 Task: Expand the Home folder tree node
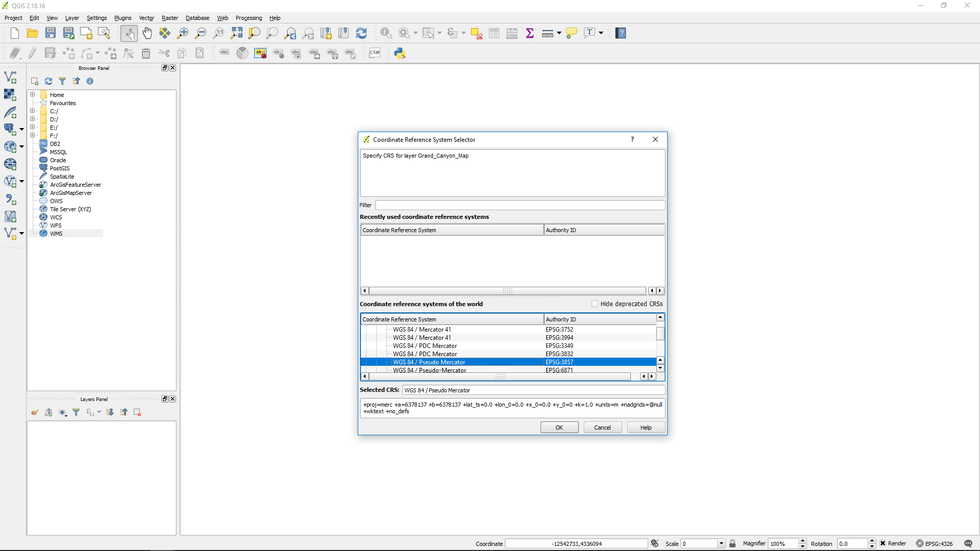tap(32, 94)
